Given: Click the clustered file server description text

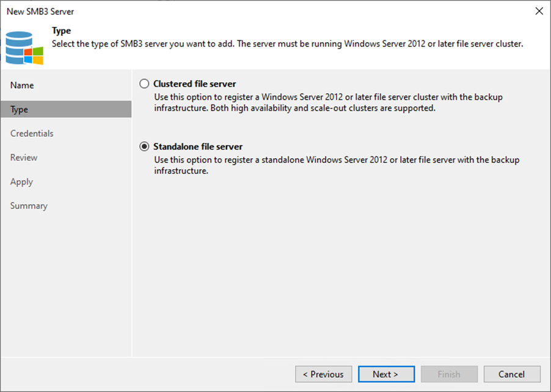Looking at the screenshot, I should coord(329,103).
